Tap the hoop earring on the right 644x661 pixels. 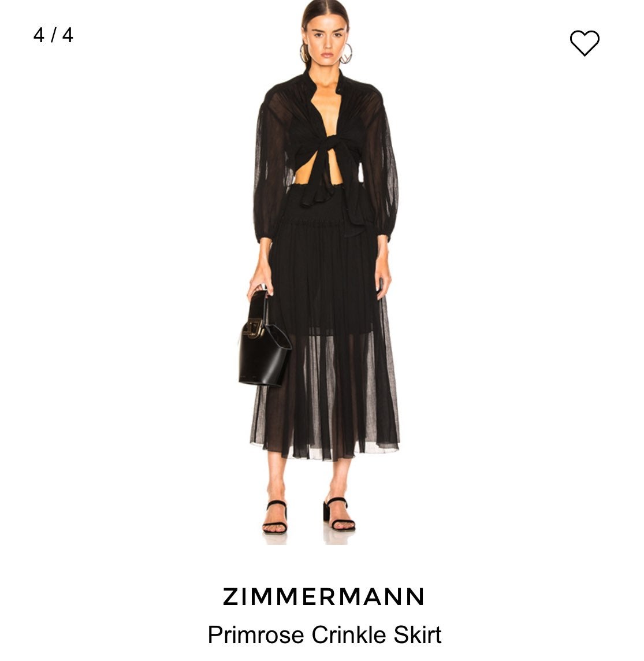[345, 54]
